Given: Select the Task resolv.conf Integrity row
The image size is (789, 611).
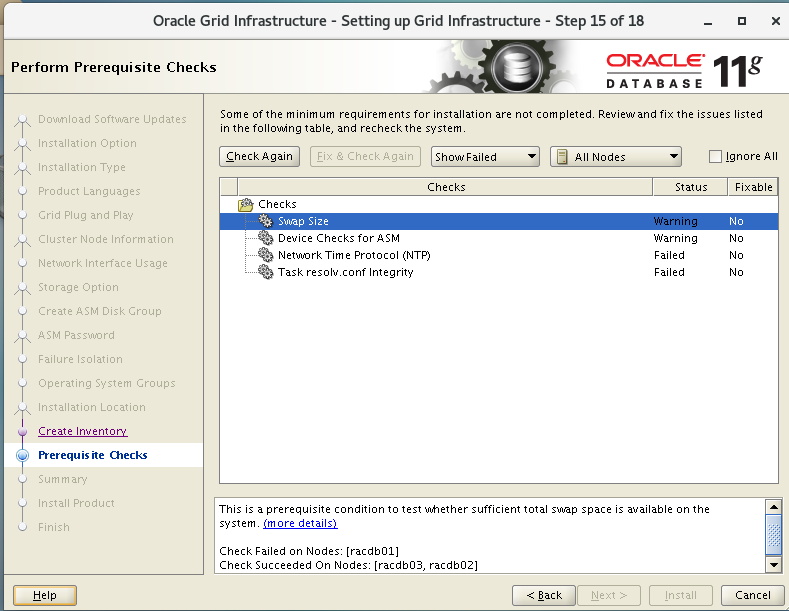Looking at the screenshot, I should click(499, 272).
